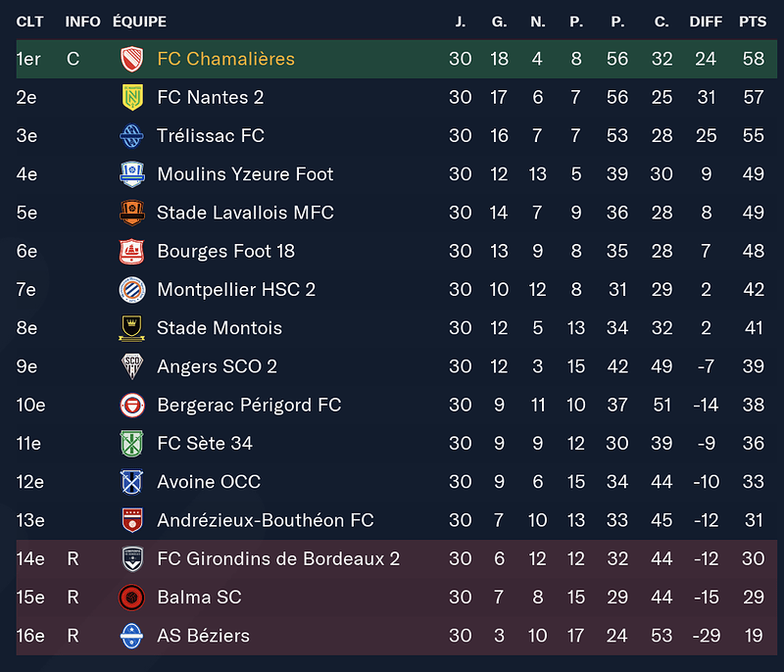Click the Stade Montois team name
This screenshot has height=672, width=784.
click(x=220, y=328)
